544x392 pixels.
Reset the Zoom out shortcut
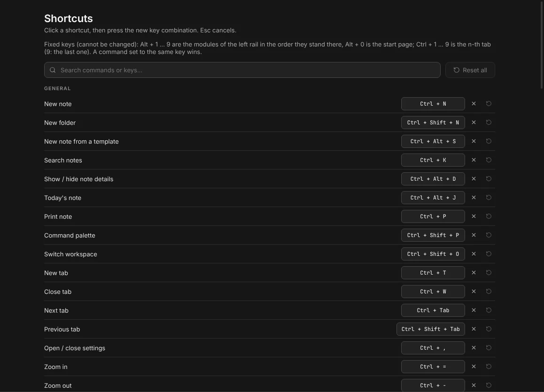pos(489,385)
